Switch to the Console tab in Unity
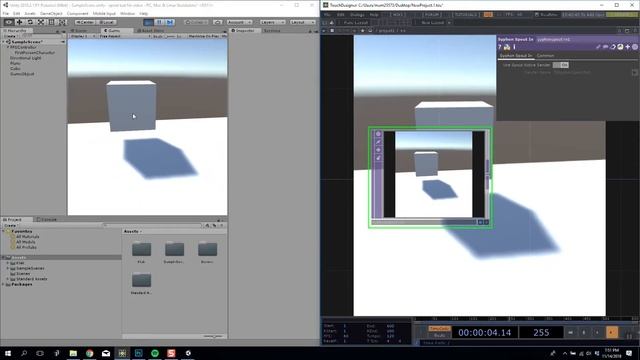Screen dimensions: 640x360 (x=47, y=220)
